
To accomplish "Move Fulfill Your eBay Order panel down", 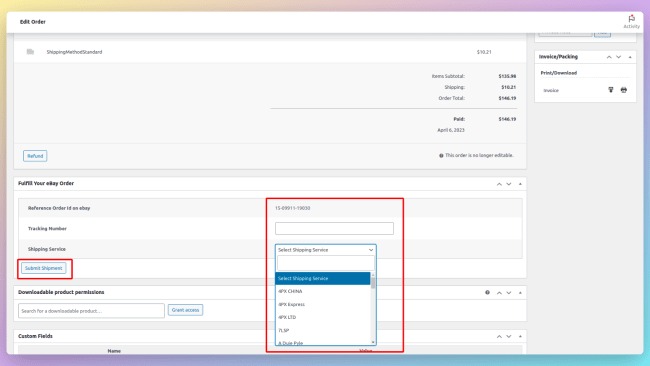I will tap(509, 184).
